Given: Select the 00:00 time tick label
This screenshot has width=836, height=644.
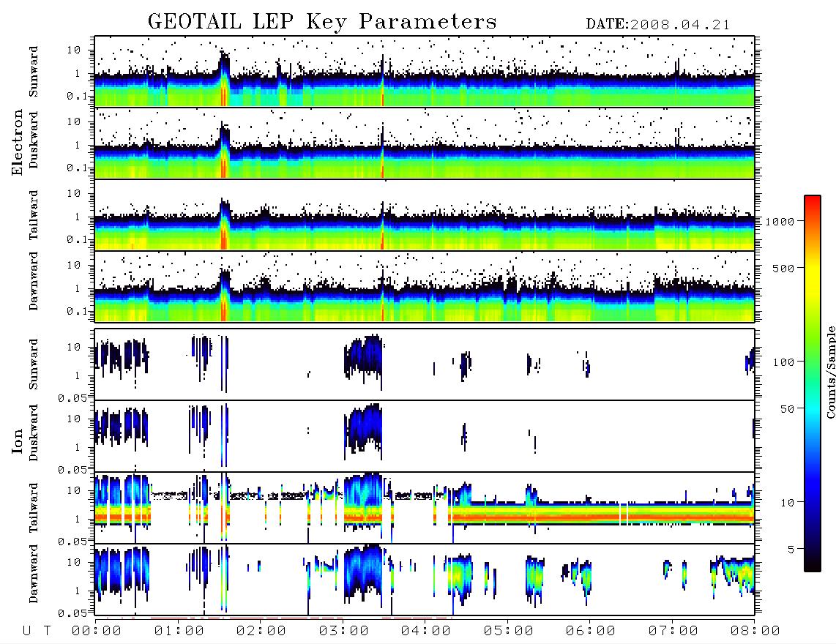Looking at the screenshot, I should 97,631.
